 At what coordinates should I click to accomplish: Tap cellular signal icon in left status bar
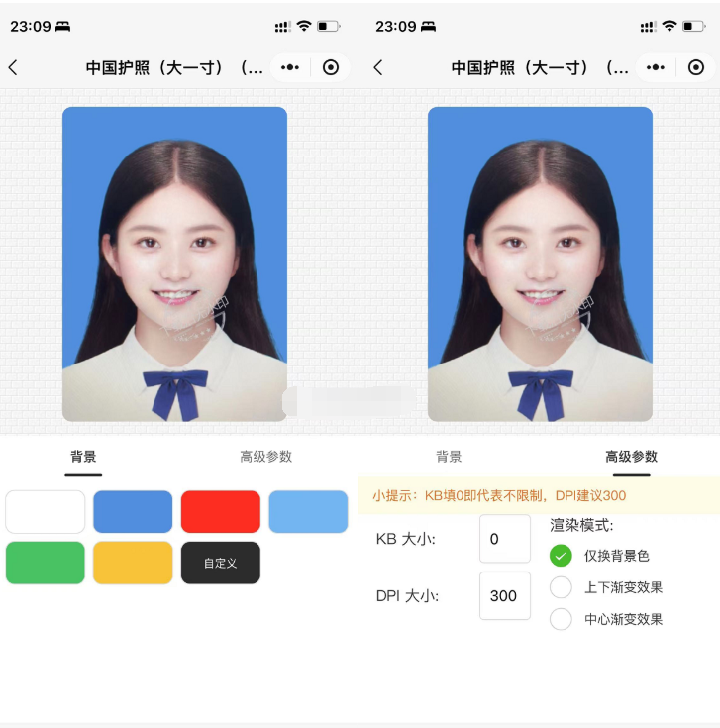[282, 27]
